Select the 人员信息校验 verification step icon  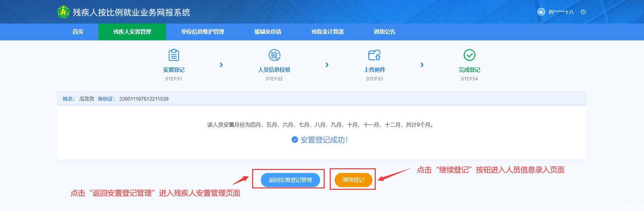[274, 55]
